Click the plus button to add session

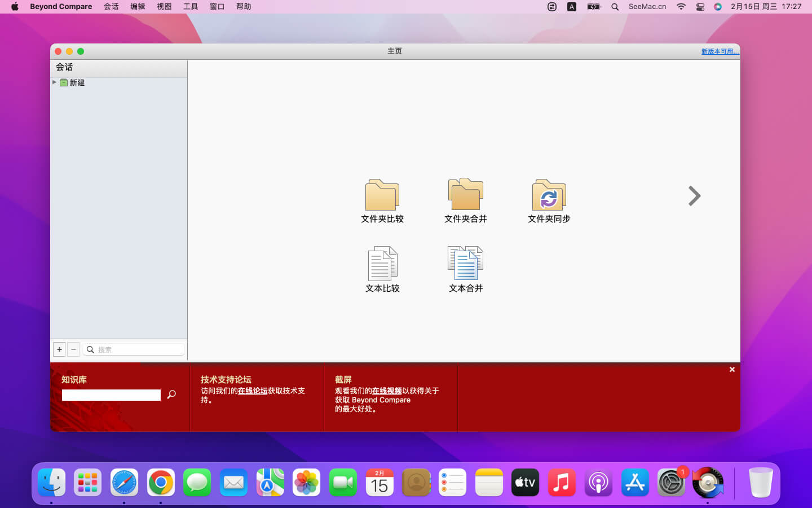pyautogui.click(x=59, y=349)
